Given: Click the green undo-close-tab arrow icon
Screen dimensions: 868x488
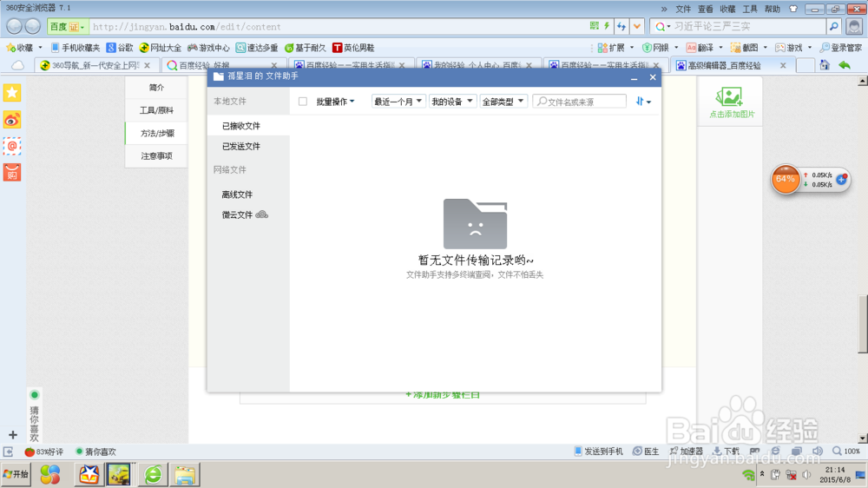Looking at the screenshot, I should point(845,65).
